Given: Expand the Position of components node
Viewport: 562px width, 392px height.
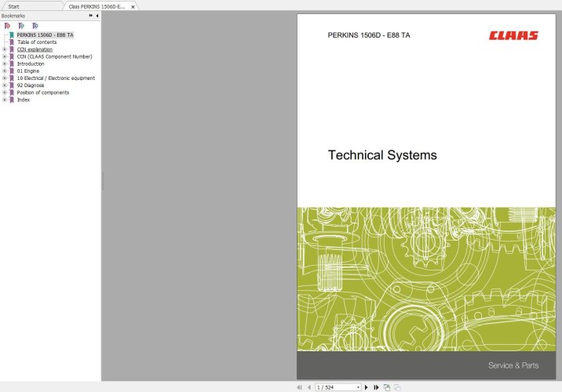Looking at the screenshot, I should coord(4,93).
